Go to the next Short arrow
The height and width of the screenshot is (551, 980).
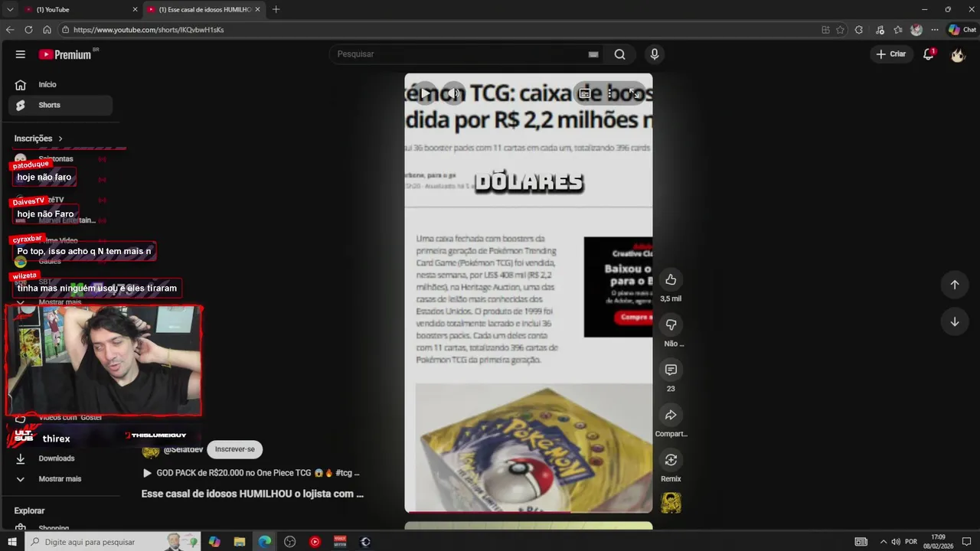(x=955, y=321)
